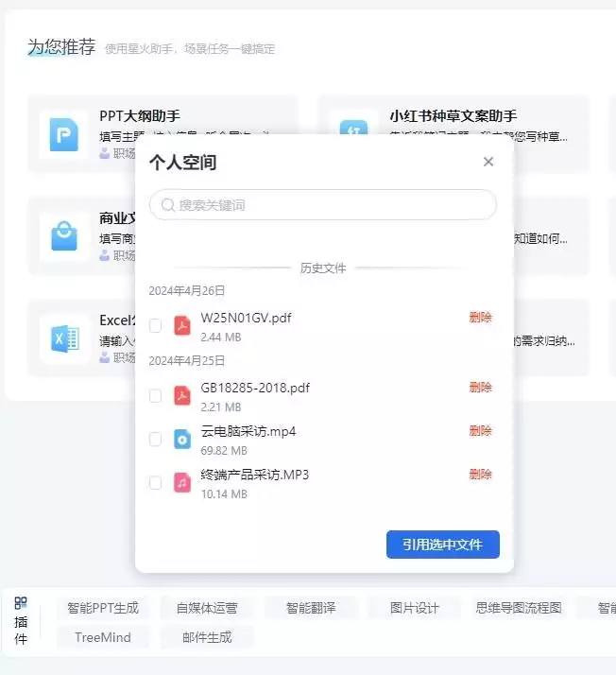
Task: Click the PPT大纲助手 blue P icon
Action: [x=64, y=135]
